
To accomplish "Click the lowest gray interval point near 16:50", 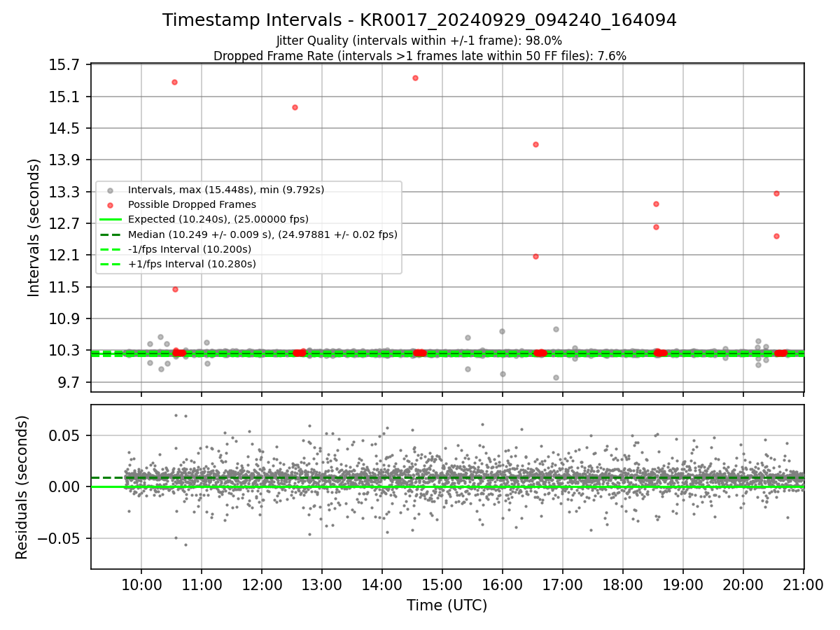I will coord(556,377).
